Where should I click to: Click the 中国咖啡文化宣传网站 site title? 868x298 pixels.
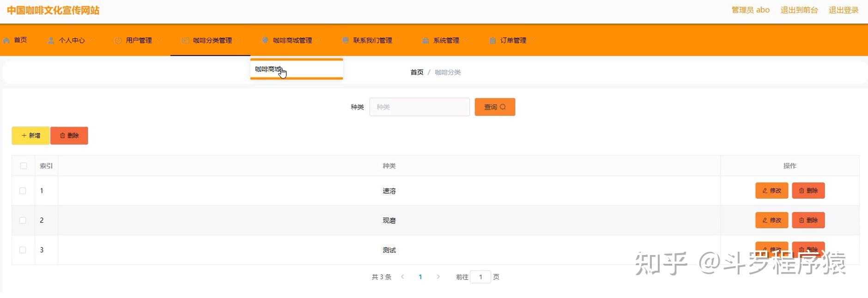53,10
